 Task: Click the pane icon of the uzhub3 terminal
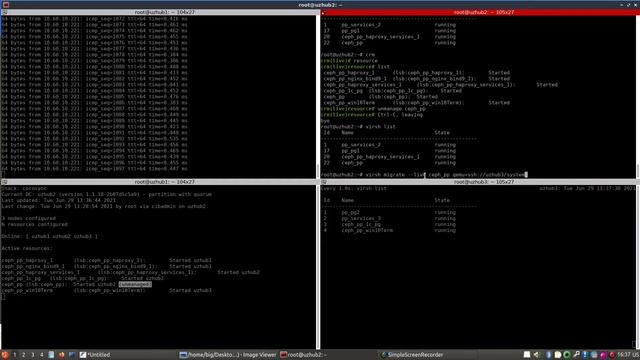click(x=324, y=182)
